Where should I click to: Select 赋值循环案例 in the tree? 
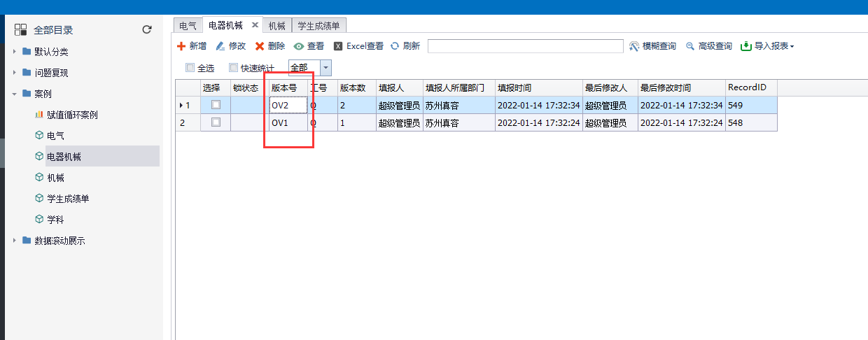[x=71, y=115]
